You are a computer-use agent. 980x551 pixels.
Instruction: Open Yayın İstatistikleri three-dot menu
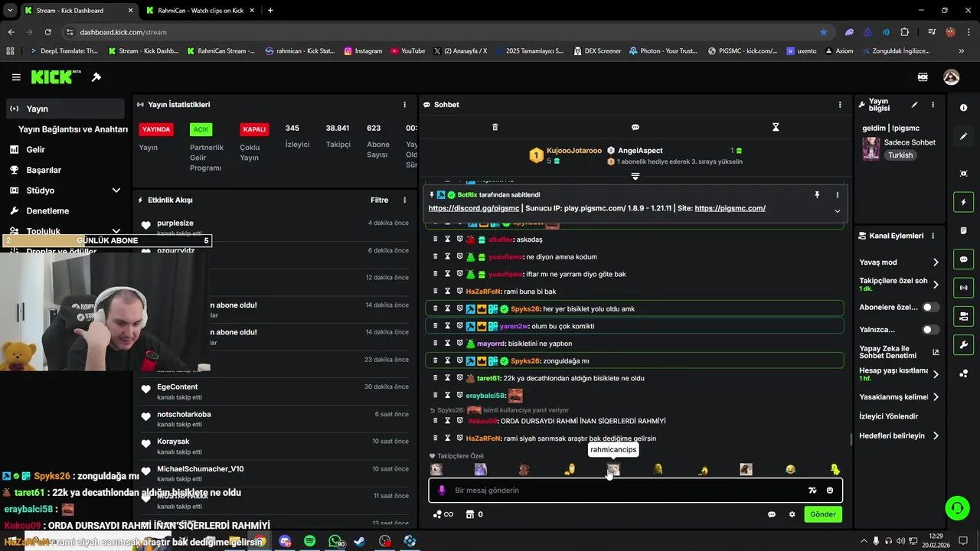pyautogui.click(x=404, y=105)
